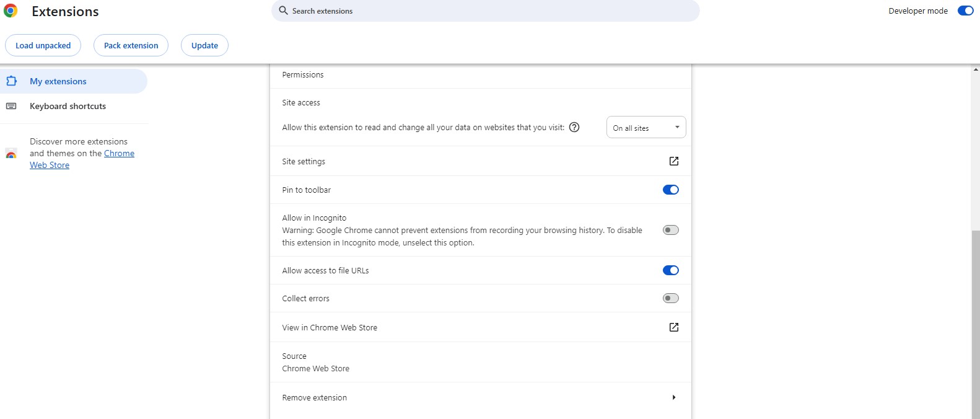
Task: Click the Site settings row label
Action: point(304,161)
